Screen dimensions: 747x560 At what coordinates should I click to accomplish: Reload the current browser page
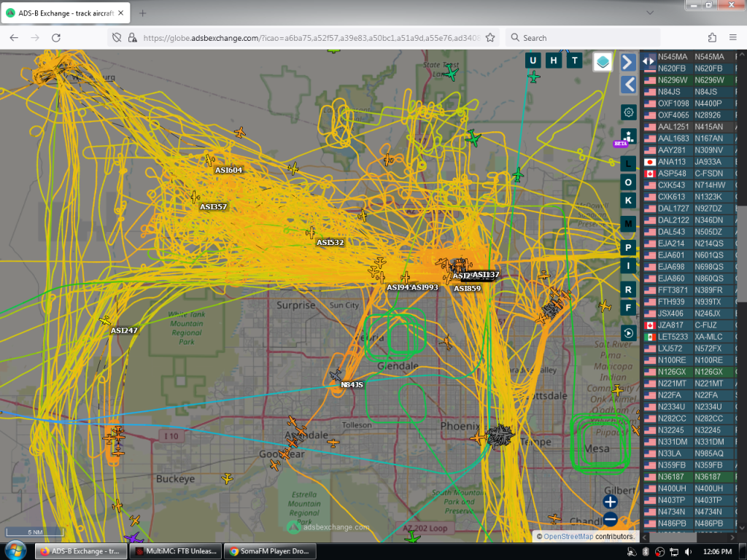click(55, 38)
